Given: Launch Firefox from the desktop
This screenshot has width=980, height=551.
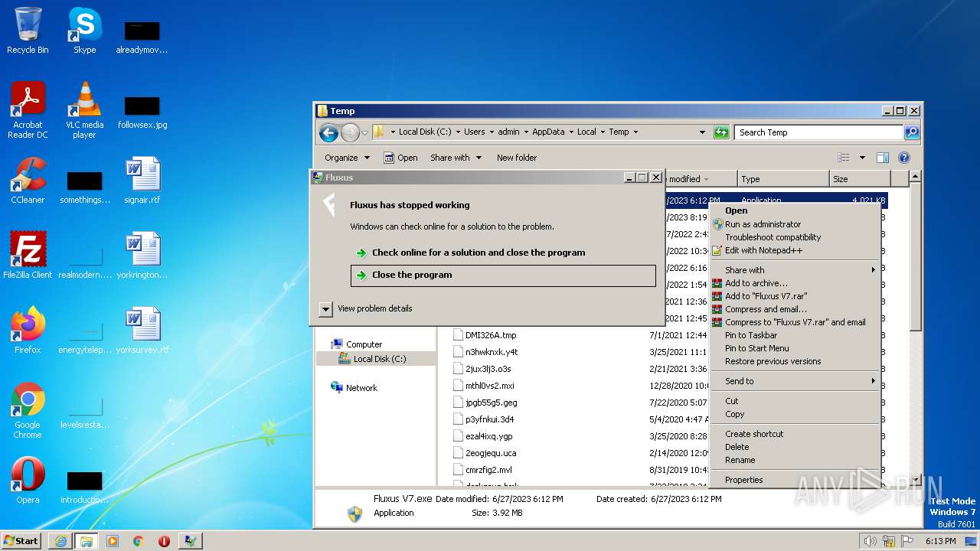Looking at the screenshot, I should [28, 331].
